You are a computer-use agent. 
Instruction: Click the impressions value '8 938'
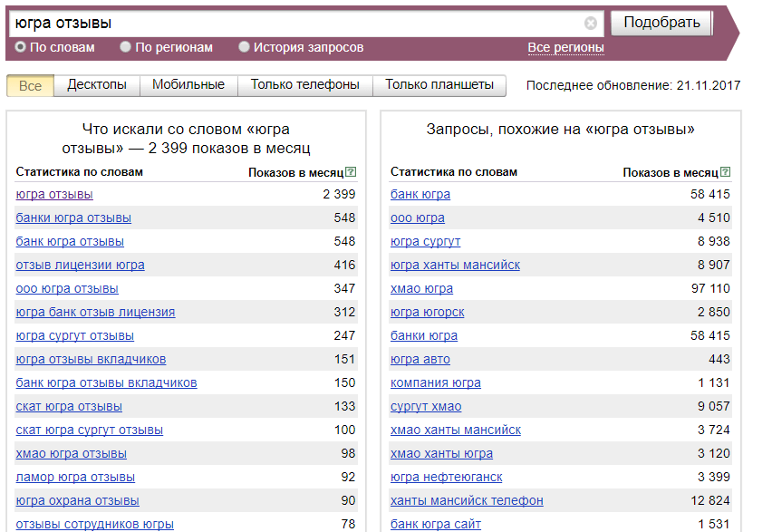(714, 241)
